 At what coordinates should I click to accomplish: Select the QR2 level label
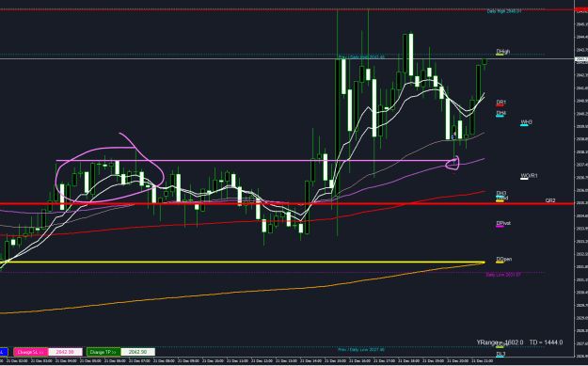(550, 200)
